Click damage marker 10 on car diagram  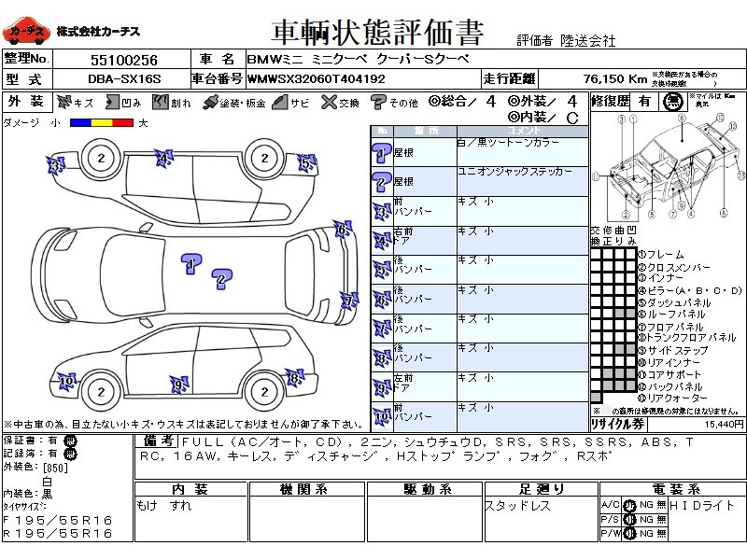coord(65,381)
